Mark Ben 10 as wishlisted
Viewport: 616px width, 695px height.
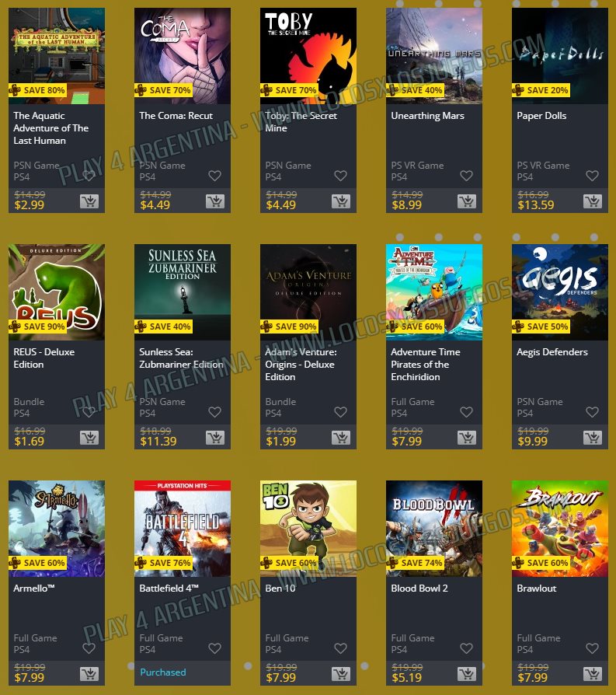click(x=340, y=648)
